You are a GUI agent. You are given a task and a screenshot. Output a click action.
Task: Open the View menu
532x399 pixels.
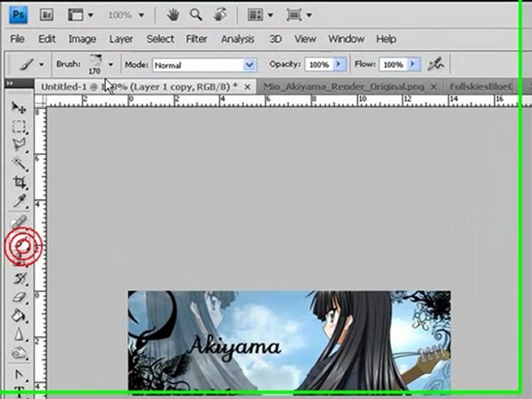305,39
